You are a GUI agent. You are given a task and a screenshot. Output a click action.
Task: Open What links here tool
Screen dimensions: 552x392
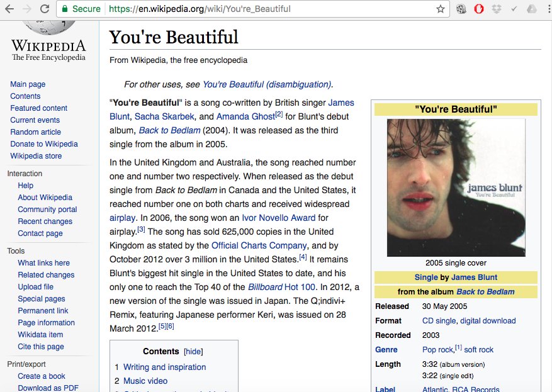(43, 263)
